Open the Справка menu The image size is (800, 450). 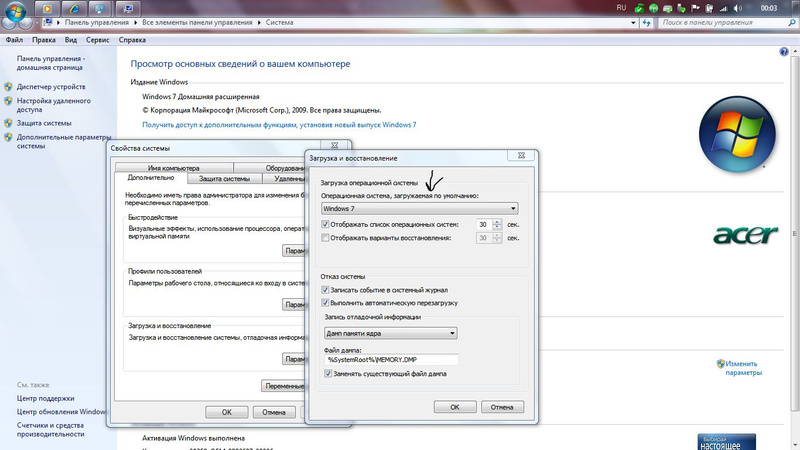pyautogui.click(x=132, y=40)
